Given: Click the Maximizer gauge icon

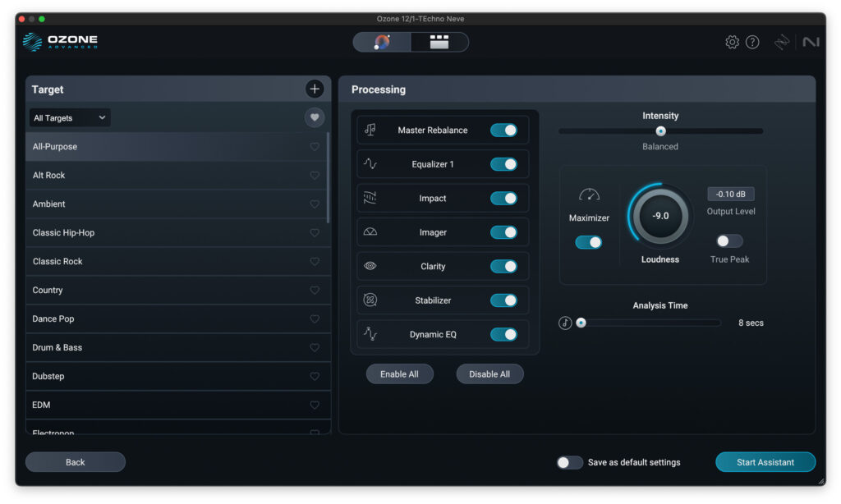Looking at the screenshot, I should pos(589,195).
